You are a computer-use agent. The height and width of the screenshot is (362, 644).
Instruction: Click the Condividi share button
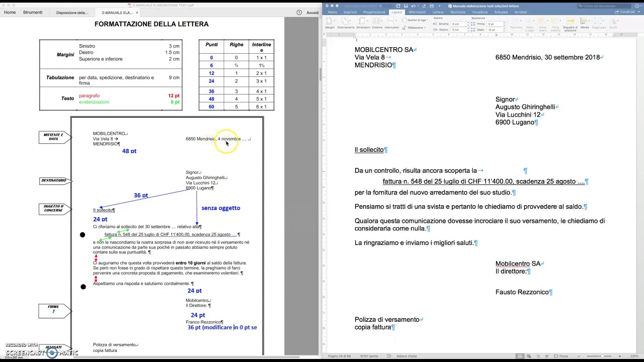pyautogui.click(x=625, y=12)
